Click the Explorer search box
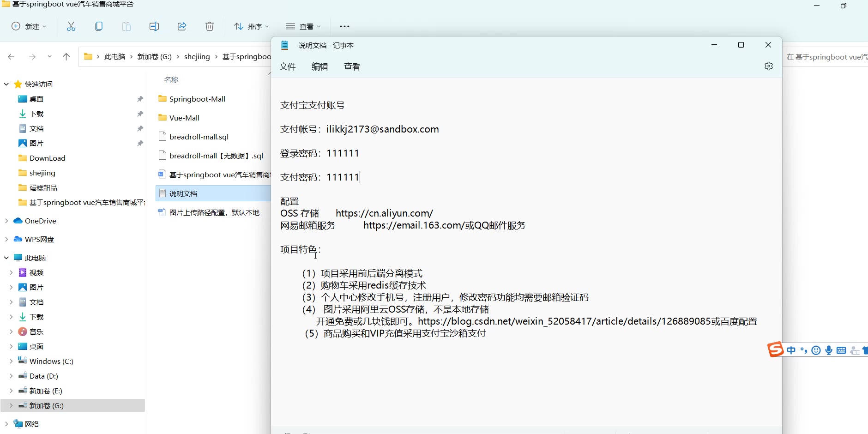868x434 pixels. pos(826,57)
